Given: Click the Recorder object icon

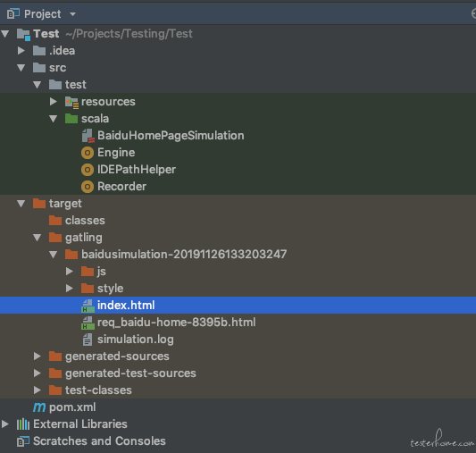Looking at the screenshot, I should pyautogui.click(x=88, y=187).
